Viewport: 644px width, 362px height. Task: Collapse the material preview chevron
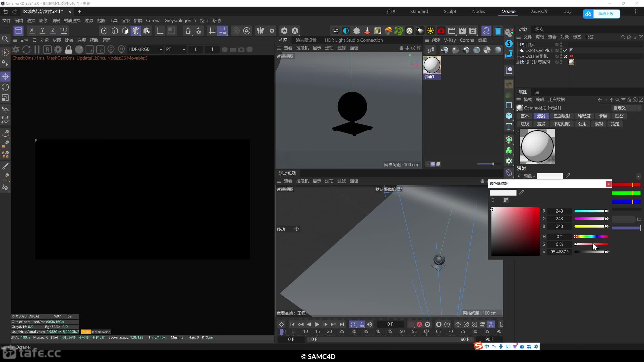[518, 132]
